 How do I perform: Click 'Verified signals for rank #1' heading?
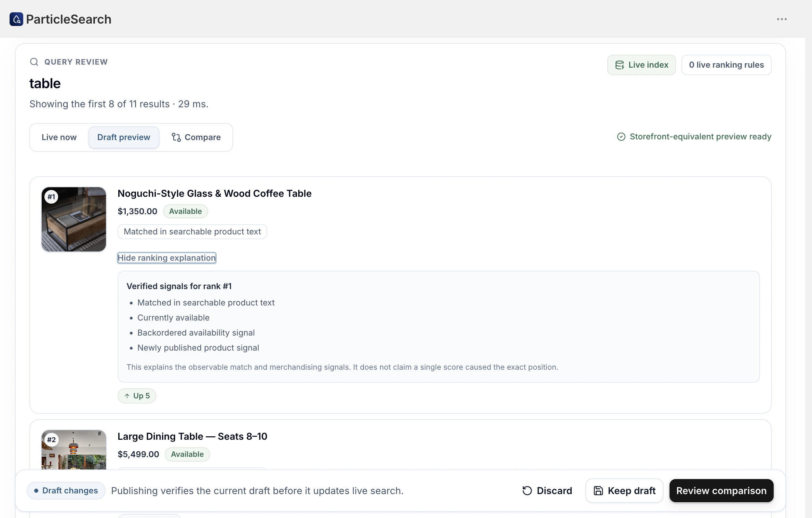tap(179, 286)
